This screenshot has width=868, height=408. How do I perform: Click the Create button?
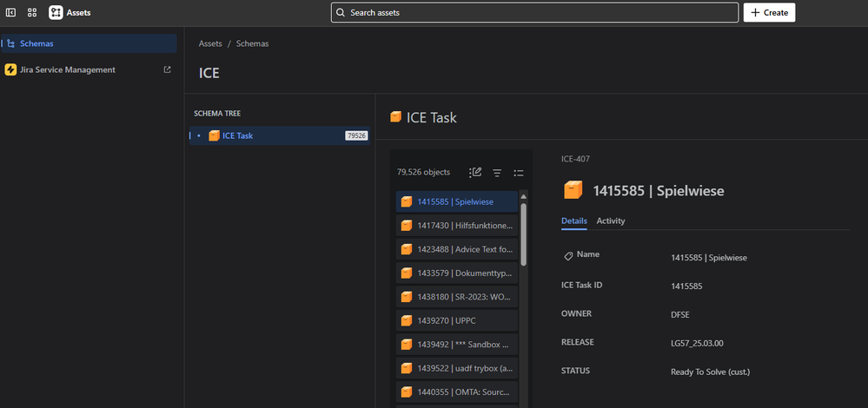coord(770,12)
